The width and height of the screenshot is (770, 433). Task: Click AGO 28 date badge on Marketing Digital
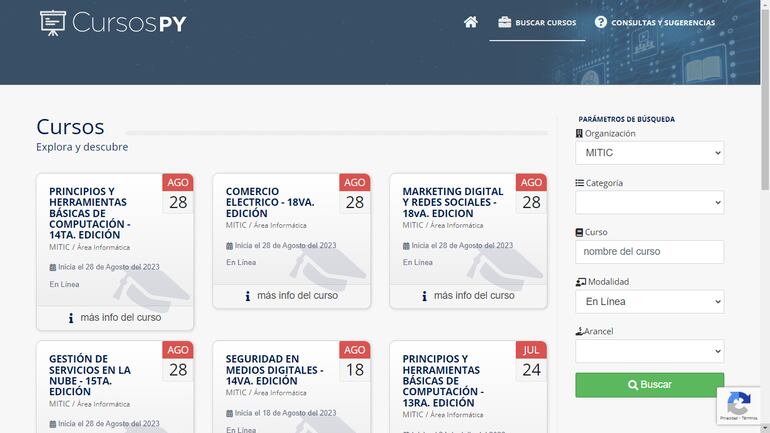click(x=531, y=194)
